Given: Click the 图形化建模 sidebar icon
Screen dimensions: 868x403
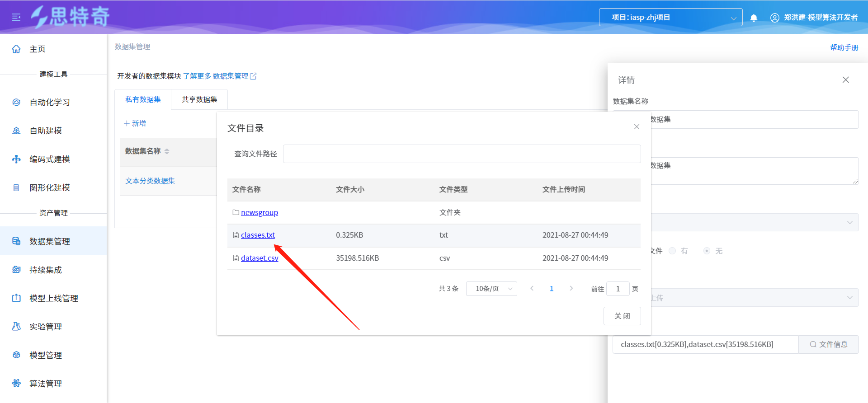Looking at the screenshot, I should point(16,187).
